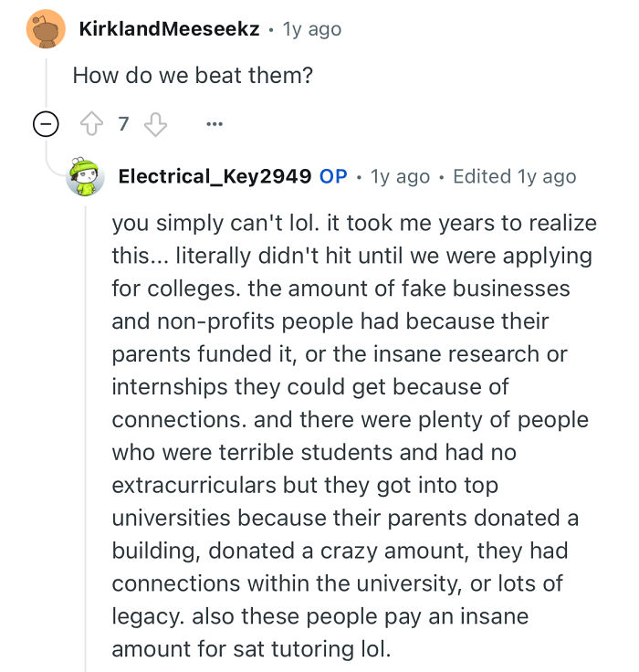
Task: Visit the Electrical_Key2949 user profile link
Action: pos(215,176)
